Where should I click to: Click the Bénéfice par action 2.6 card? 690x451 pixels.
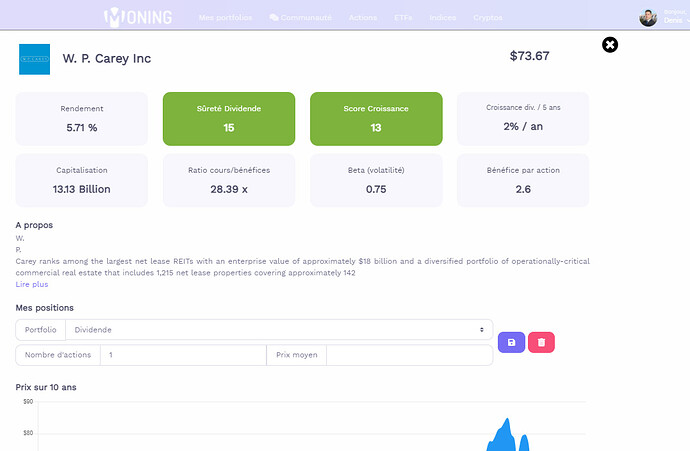point(523,180)
